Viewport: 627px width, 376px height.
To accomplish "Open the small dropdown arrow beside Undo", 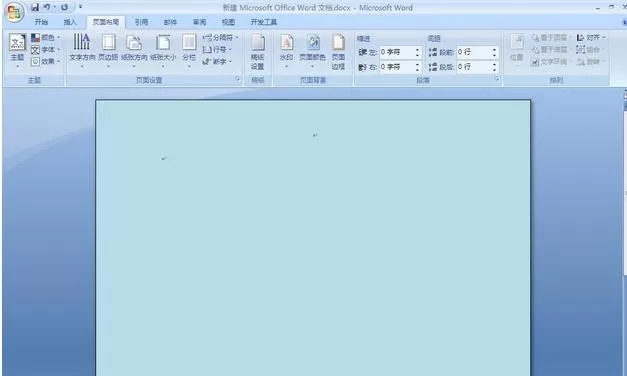I will tap(54, 7).
